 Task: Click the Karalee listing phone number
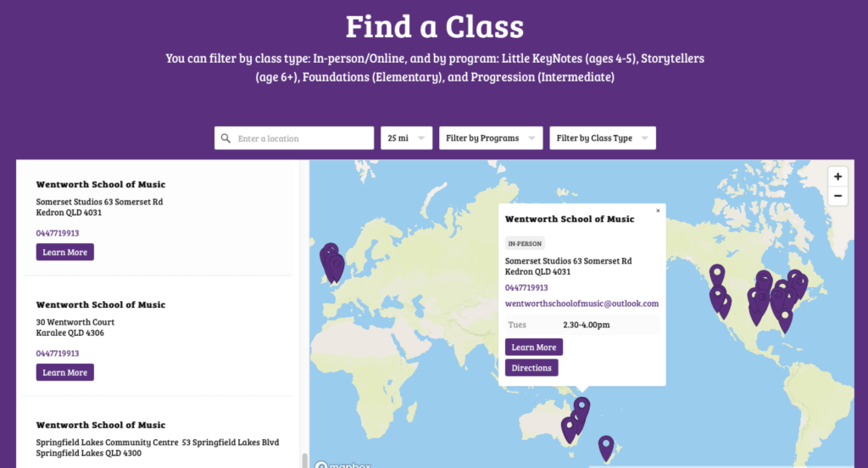[x=58, y=354]
